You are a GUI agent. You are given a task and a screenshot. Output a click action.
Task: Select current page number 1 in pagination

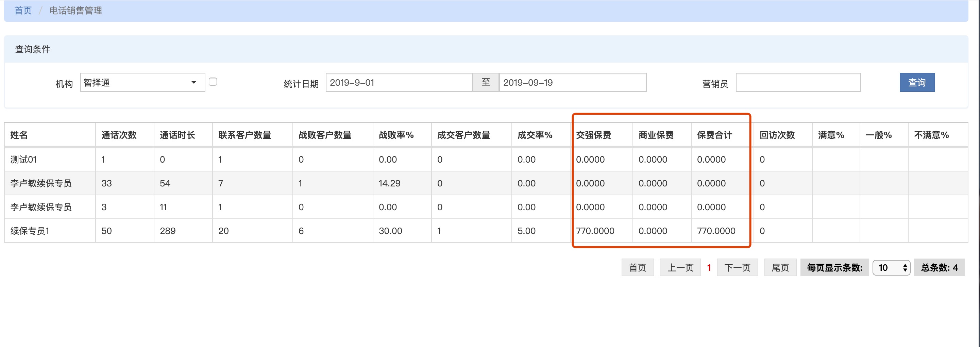click(x=709, y=267)
